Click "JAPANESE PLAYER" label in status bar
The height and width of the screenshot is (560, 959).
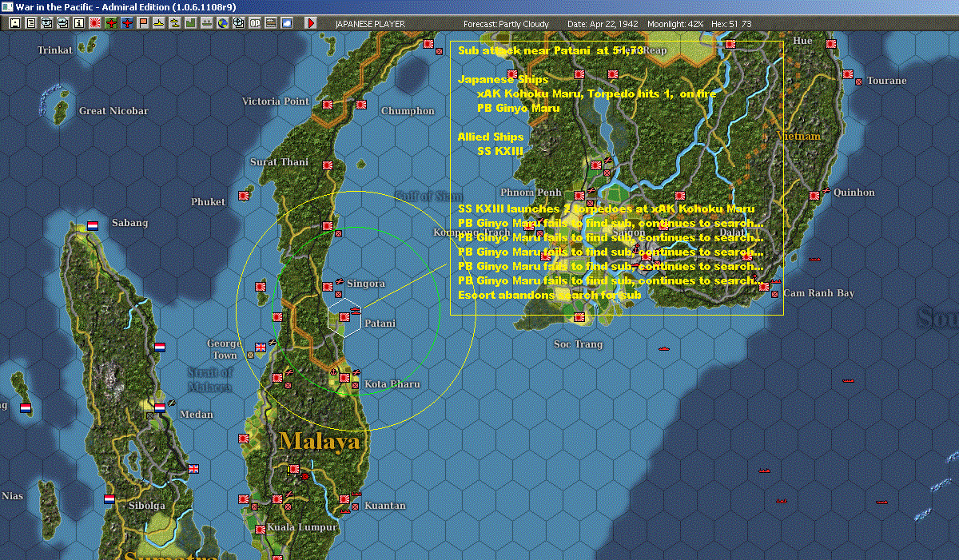[x=370, y=24]
